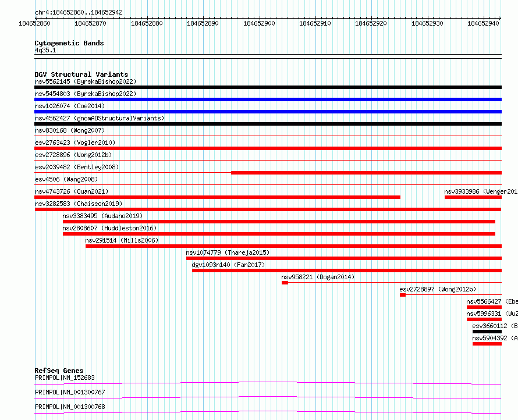
Task: Click red bar under nsv3282583
Action: pyautogui.click(x=268, y=209)
